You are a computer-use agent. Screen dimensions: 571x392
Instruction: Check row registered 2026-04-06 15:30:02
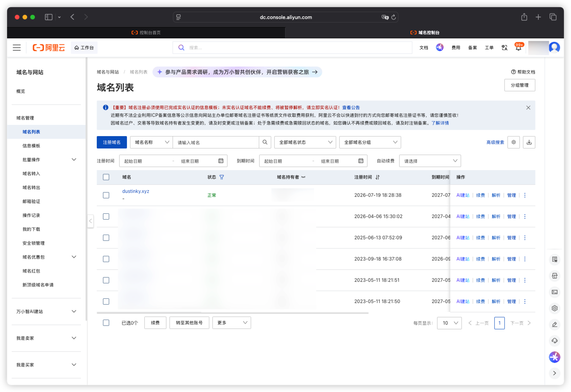[x=106, y=216]
